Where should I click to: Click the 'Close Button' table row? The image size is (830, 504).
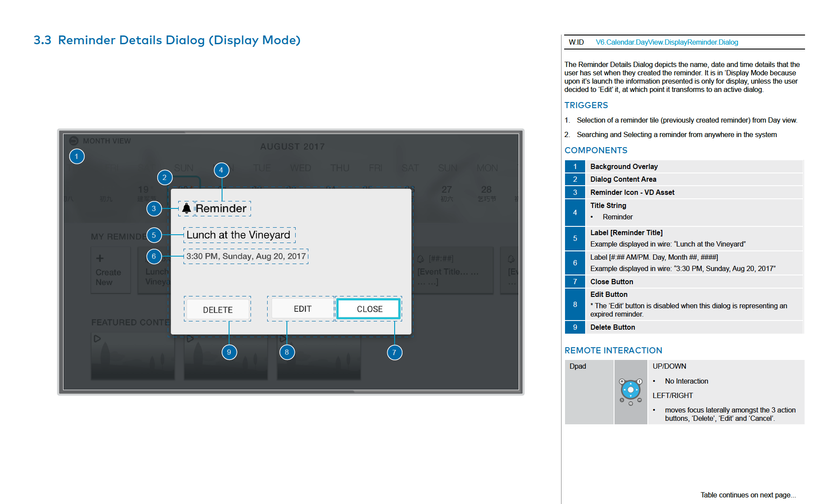click(x=684, y=282)
